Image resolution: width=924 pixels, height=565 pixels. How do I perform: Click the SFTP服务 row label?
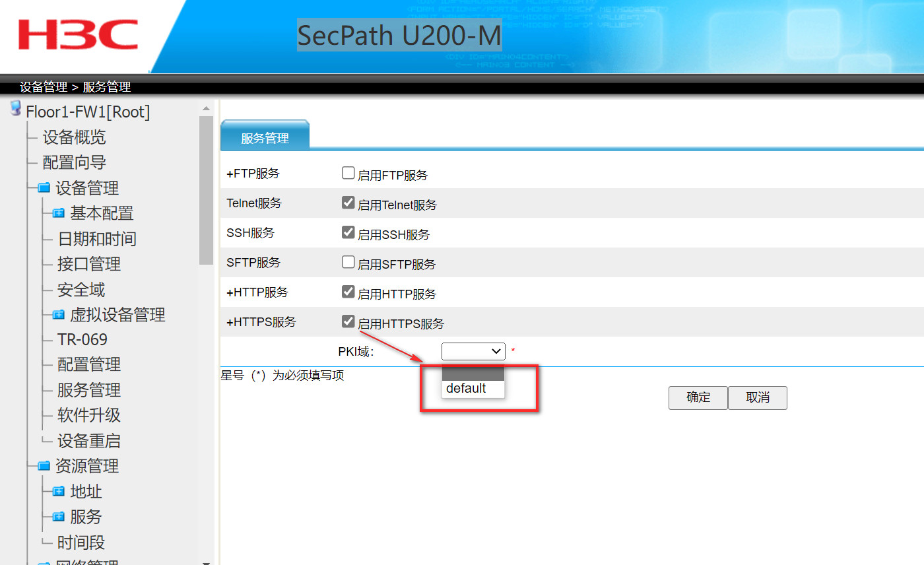pos(253,263)
